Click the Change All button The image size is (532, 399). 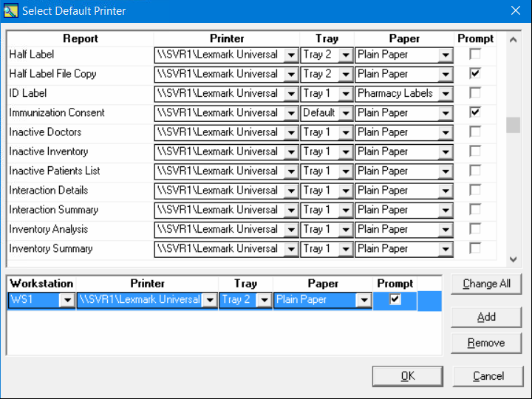pyautogui.click(x=486, y=284)
